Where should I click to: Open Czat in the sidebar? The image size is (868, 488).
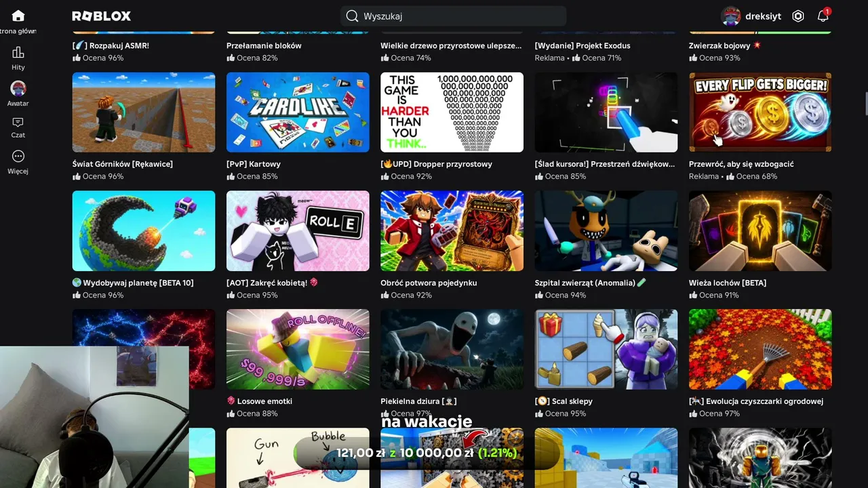[18, 127]
